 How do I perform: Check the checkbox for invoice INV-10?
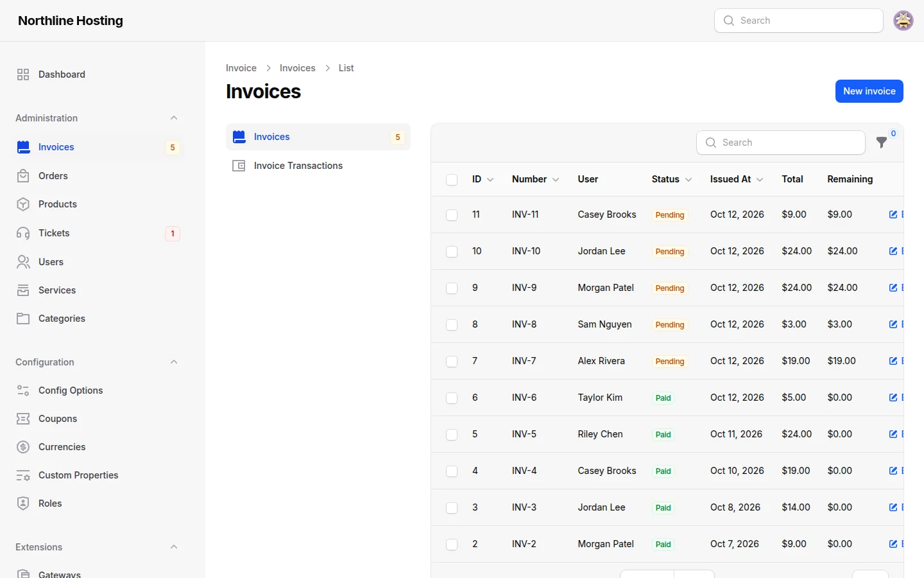point(452,252)
